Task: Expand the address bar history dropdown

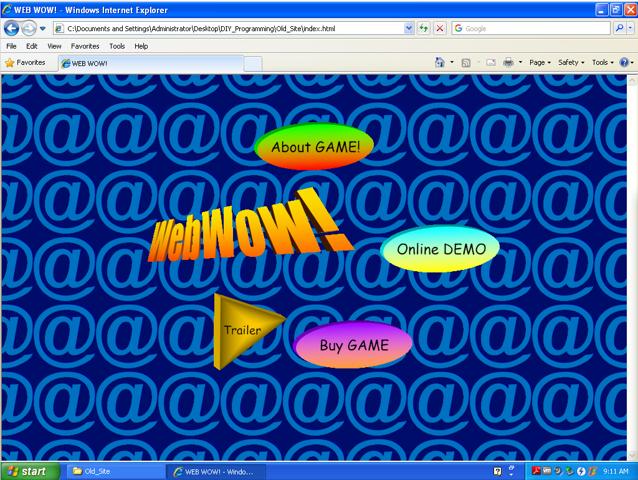Action: pos(409,28)
